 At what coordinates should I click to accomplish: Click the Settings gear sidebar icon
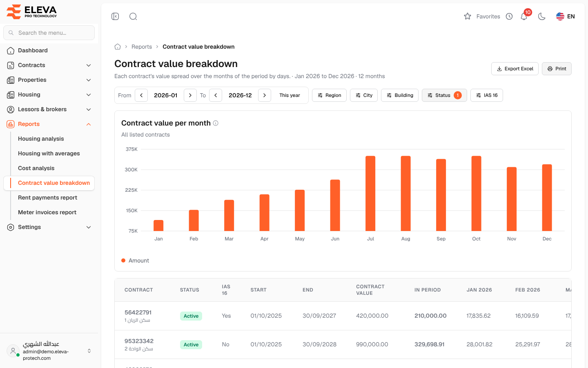tap(11, 227)
